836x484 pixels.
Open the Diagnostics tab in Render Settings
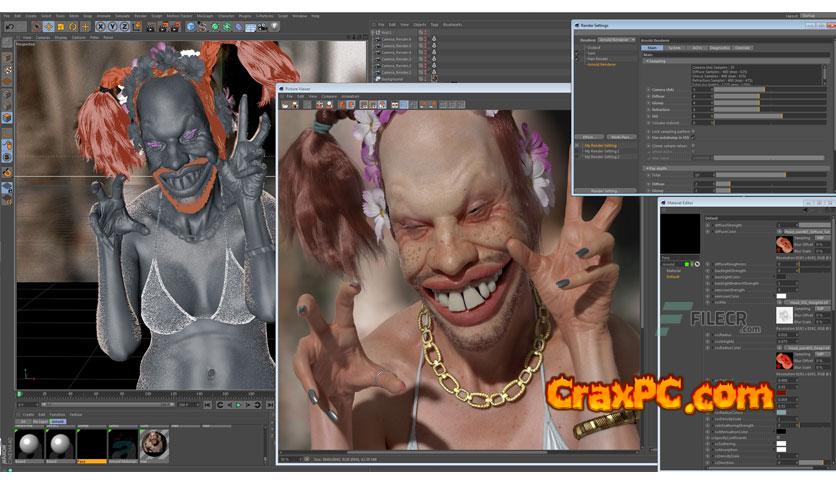pyautogui.click(x=720, y=47)
